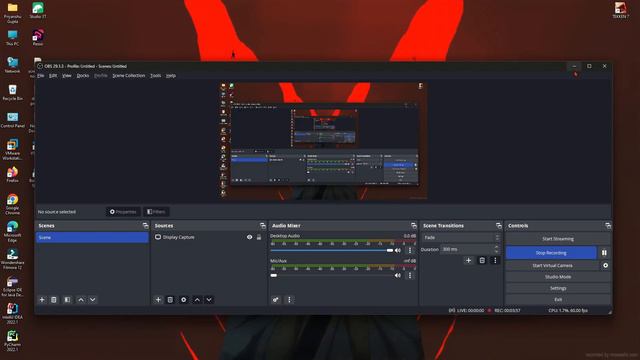Viewport: 640px width, 360px height.
Task: Open the File menu
Action: click(41, 76)
